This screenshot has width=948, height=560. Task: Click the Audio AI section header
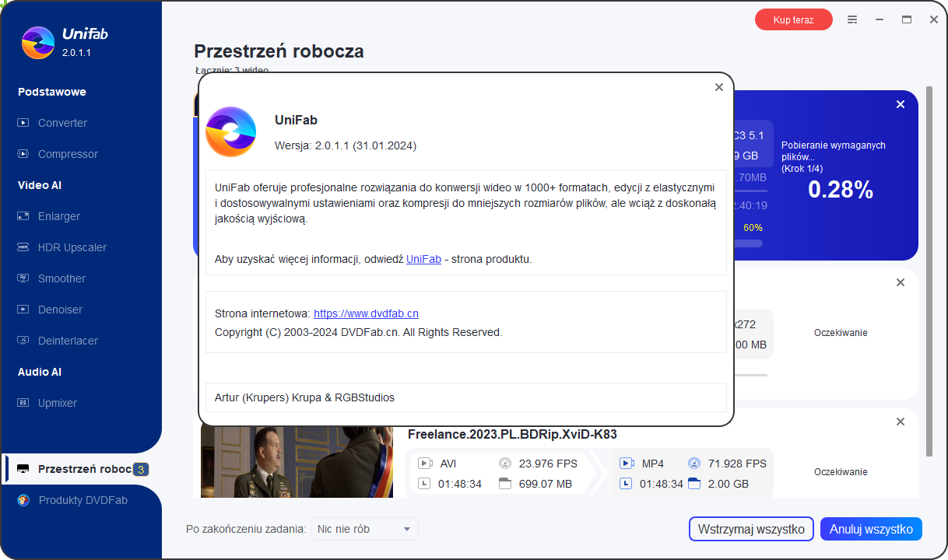pos(40,372)
